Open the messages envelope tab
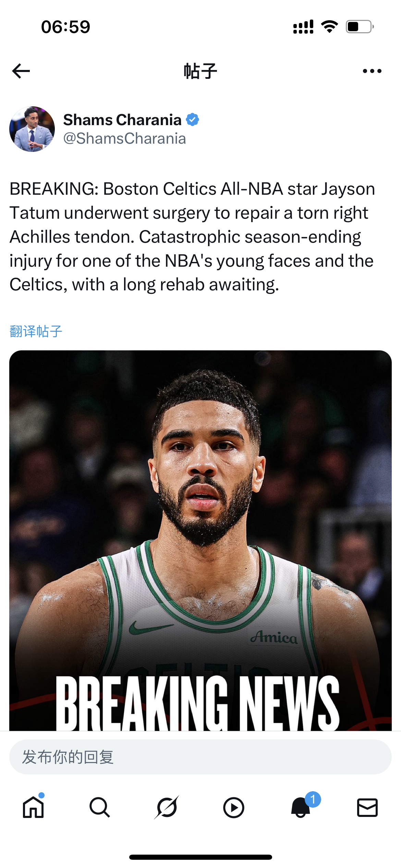The image size is (401, 868). [367, 807]
